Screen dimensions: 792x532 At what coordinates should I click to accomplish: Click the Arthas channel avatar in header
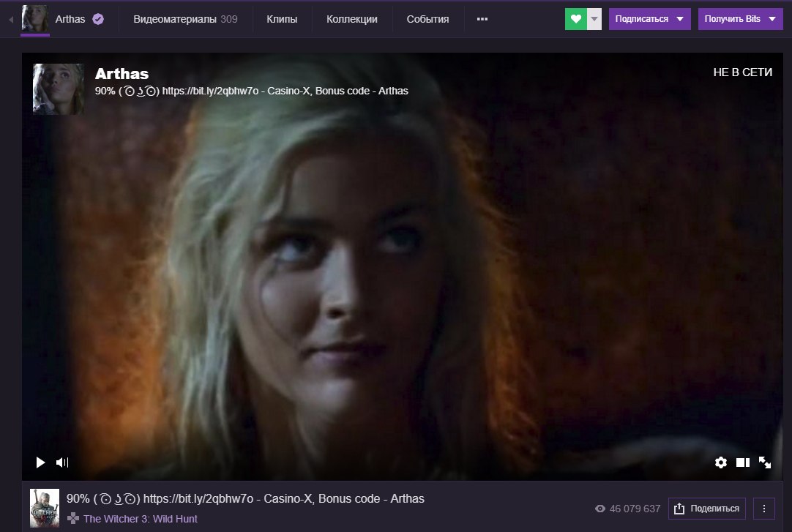pyautogui.click(x=35, y=19)
